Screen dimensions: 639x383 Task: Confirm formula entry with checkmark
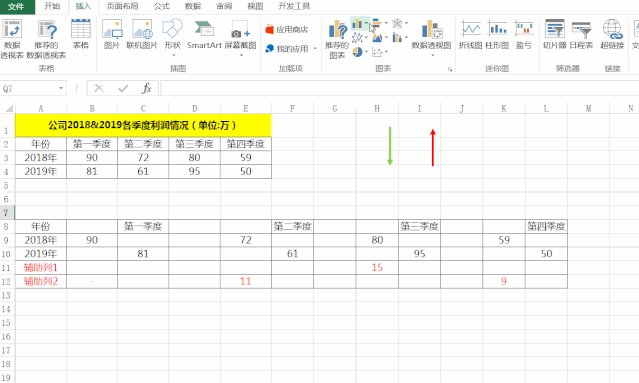tap(123, 88)
